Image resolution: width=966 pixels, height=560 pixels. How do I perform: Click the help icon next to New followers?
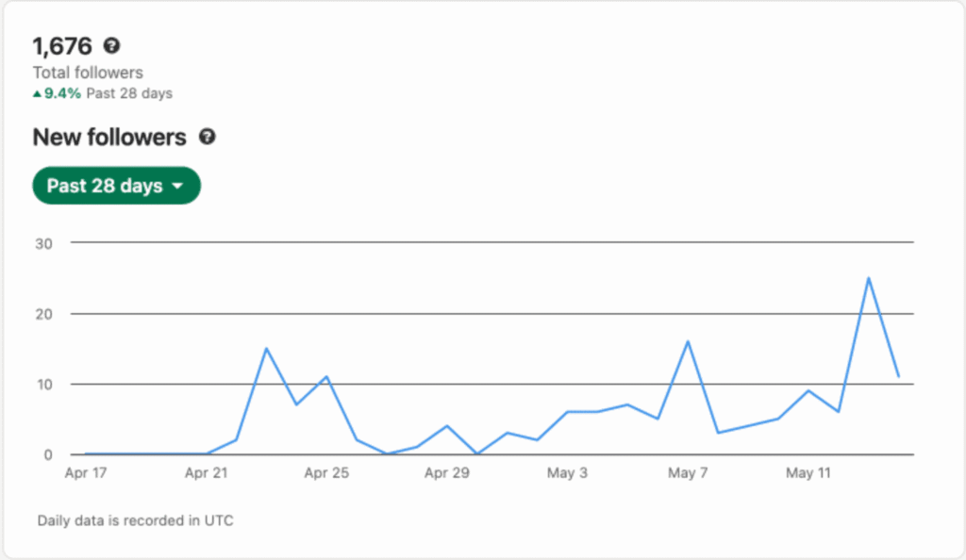pyautogui.click(x=208, y=137)
